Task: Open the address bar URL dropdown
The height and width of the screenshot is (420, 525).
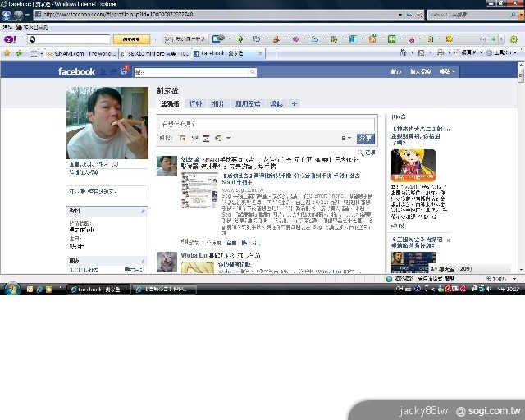Action: point(399,15)
